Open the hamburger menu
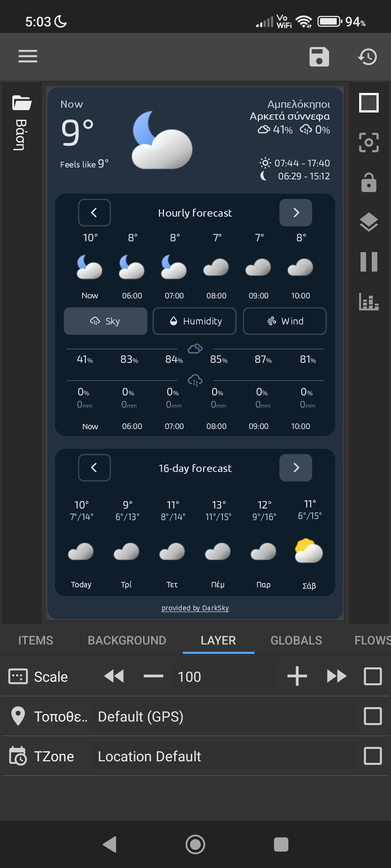 (28, 56)
